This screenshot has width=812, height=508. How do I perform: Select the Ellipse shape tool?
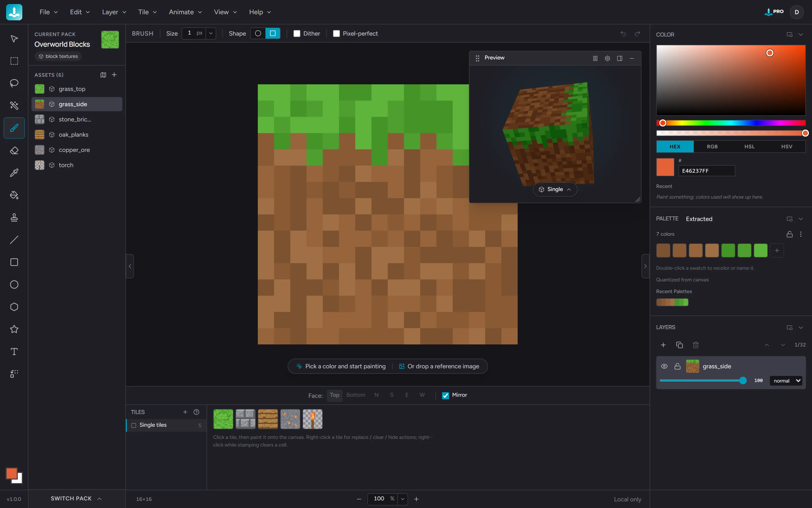click(14, 284)
